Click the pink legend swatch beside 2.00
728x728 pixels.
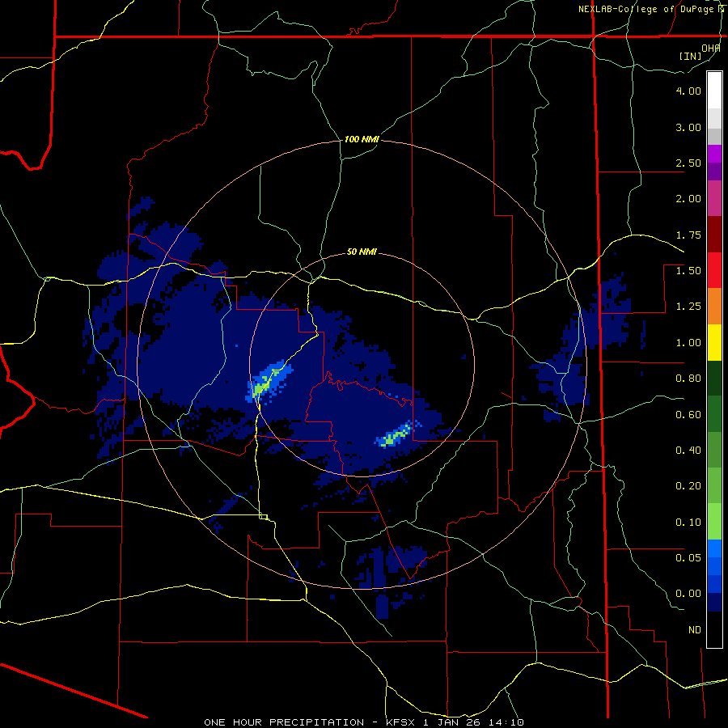tap(714, 198)
